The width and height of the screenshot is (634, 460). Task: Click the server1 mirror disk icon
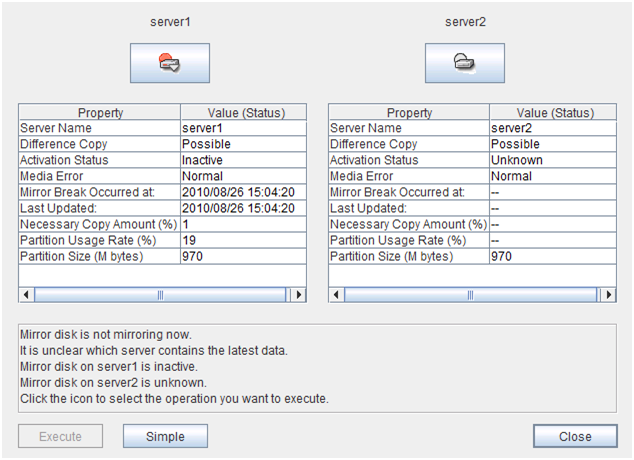[x=169, y=63]
